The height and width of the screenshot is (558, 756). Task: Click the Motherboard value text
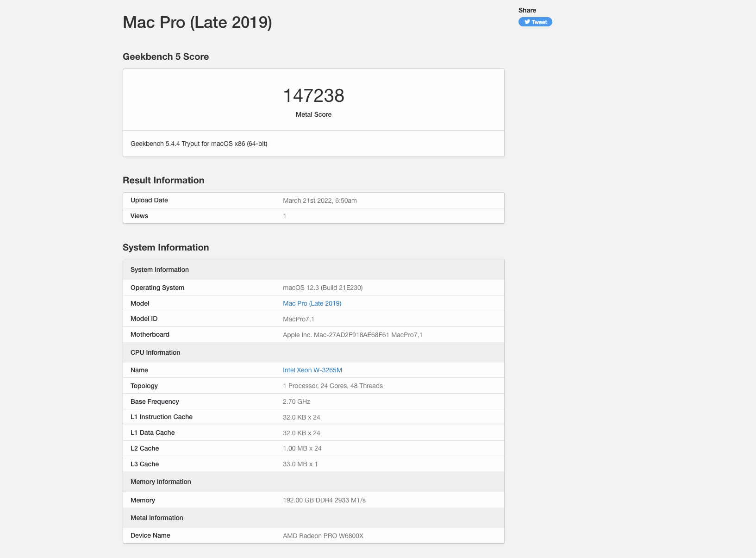click(353, 335)
